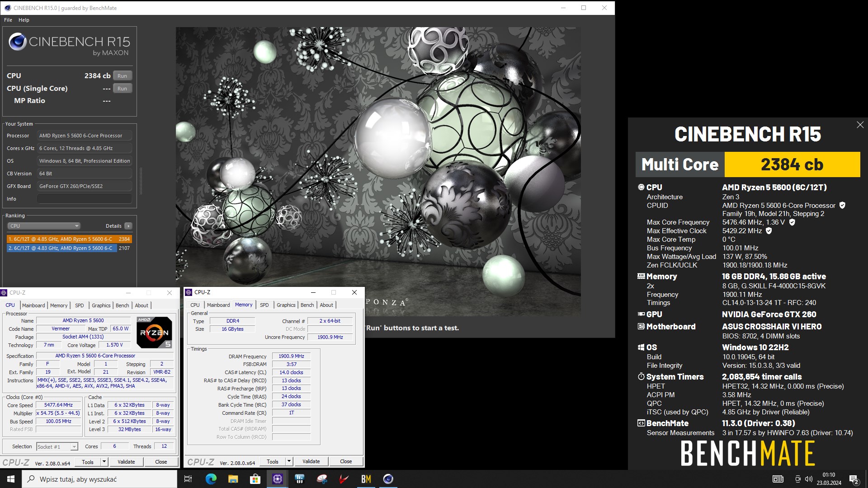This screenshot has width=868, height=488.
Task: Click the GPU section icon in BenchMate
Action: click(641, 314)
